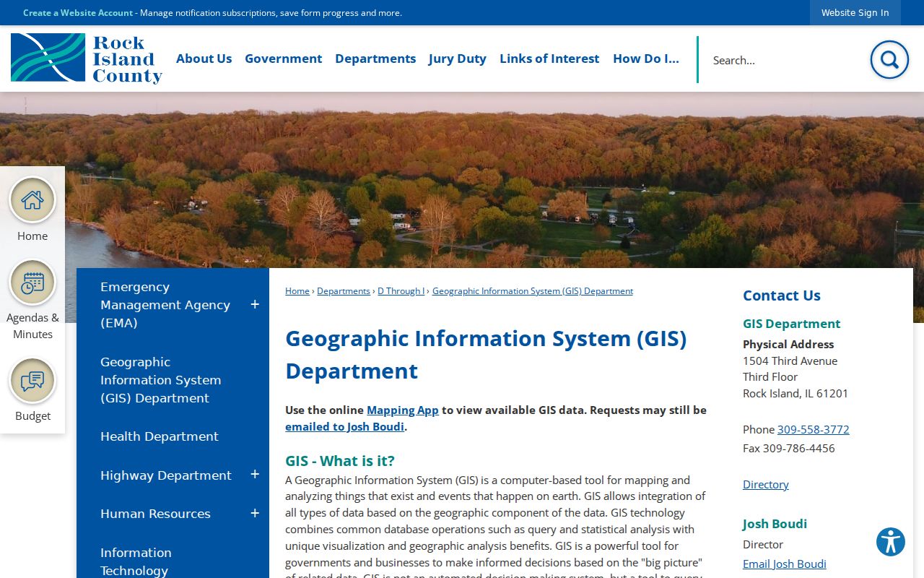
Task: Click the 'GIS - What is it?' heading
Action: (x=340, y=461)
